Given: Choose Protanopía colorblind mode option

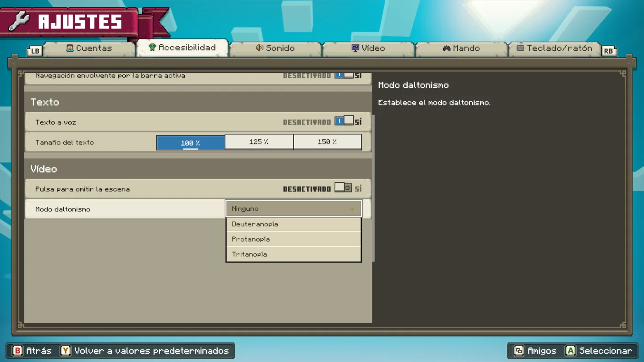Looking at the screenshot, I should pos(294,239).
